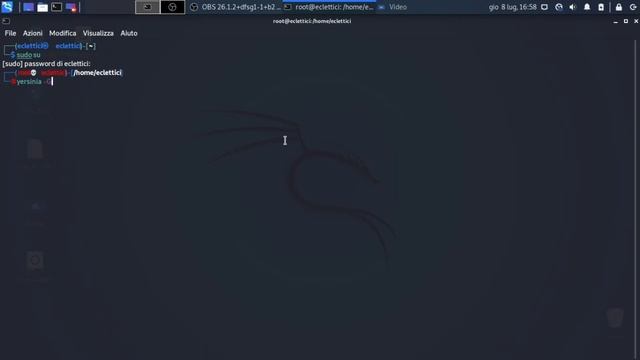This screenshot has width=640, height=360.
Task: Open the network status tray icon
Action: pos(559,7)
